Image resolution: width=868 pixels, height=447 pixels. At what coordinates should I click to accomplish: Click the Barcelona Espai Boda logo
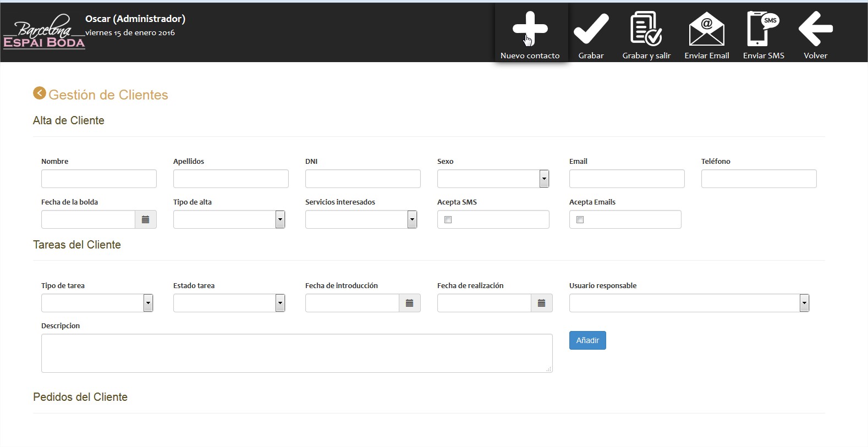pyautogui.click(x=44, y=33)
